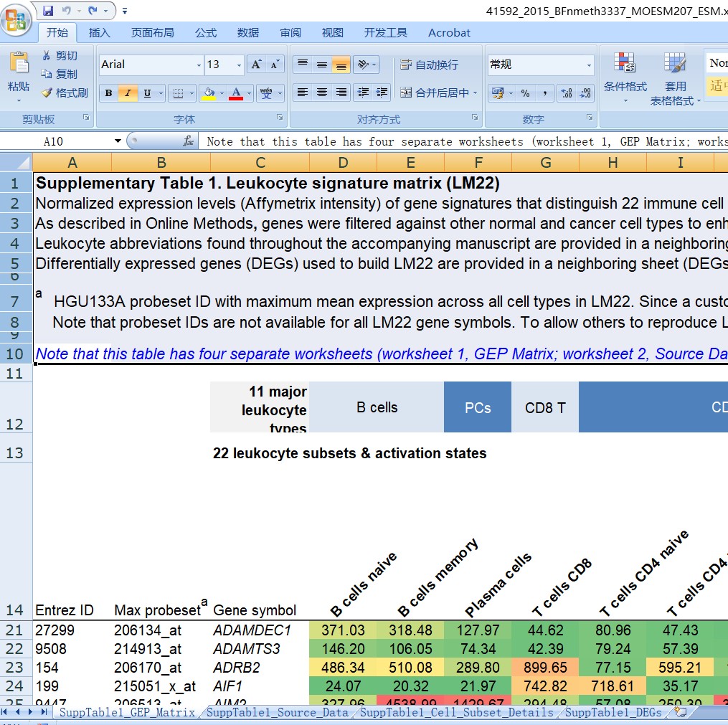The image size is (728, 725).
Task: Increase font size with large A icon
Action: 256,65
